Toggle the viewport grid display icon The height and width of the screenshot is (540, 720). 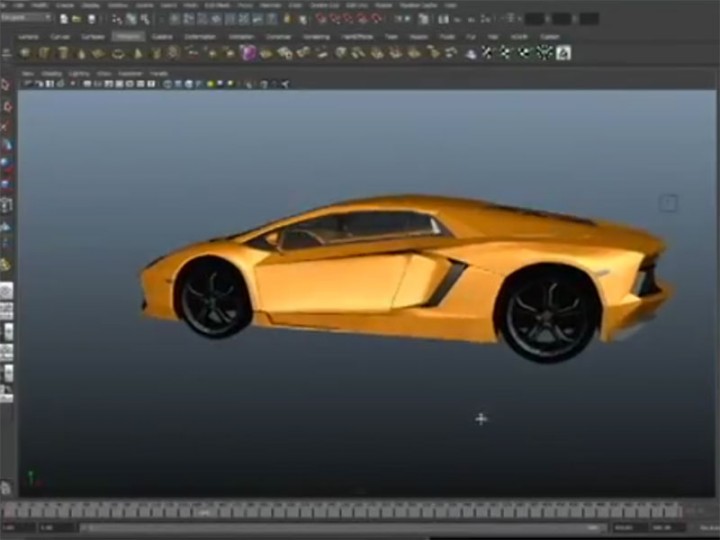[x=87, y=84]
